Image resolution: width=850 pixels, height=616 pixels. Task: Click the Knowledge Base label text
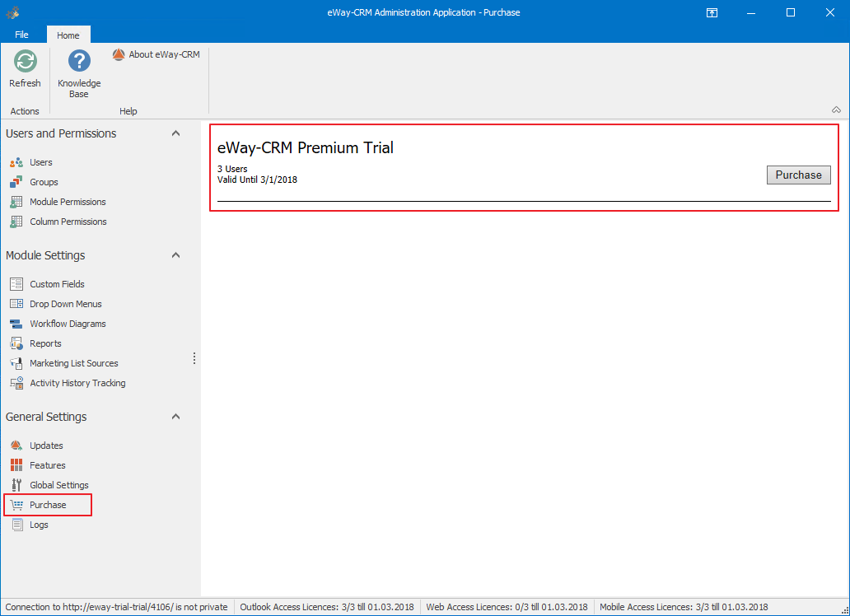[x=79, y=88]
